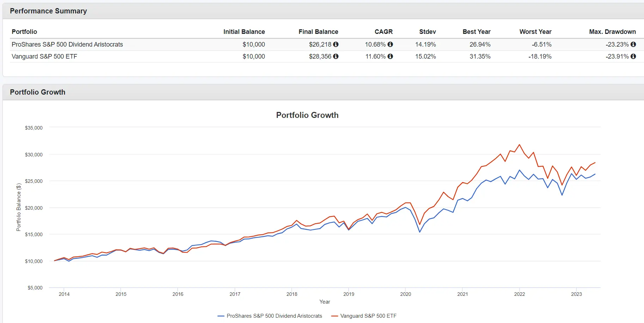Viewport: 644px width, 323px height.
Task: Click ProShares S&P 500 Dividend Aristocrats row name
Action: coord(67,44)
